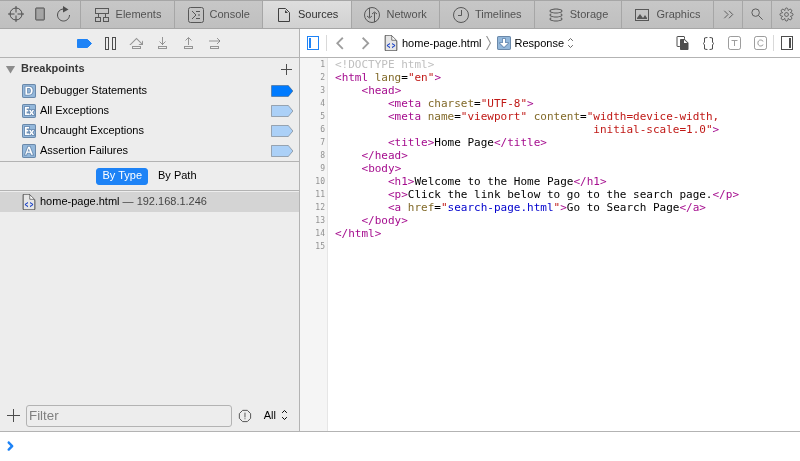Open the inspector settings gear
Image resolution: width=800 pixels, height=461 pixels.
click(x=786, y=14)
